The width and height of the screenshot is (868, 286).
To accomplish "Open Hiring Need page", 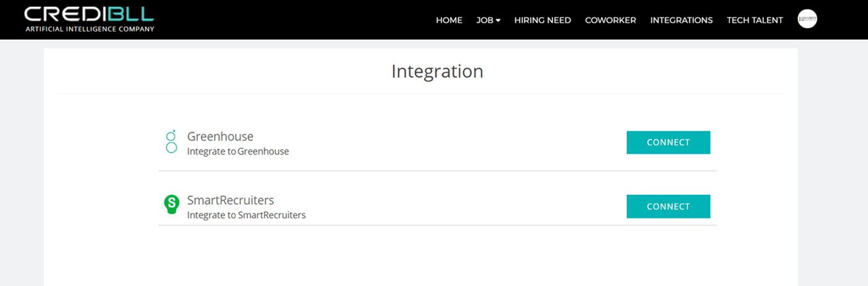I will pyautogui.click(x=542, y=20).
